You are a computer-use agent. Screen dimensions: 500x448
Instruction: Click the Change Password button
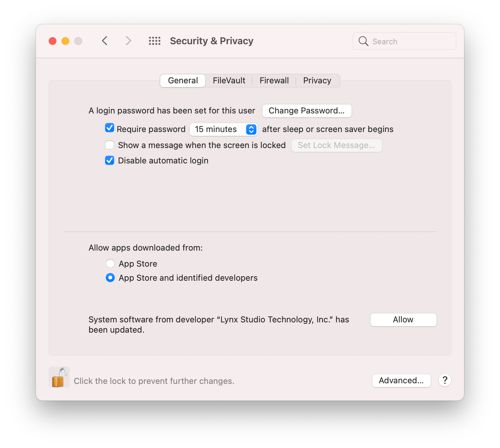[307, 111]
